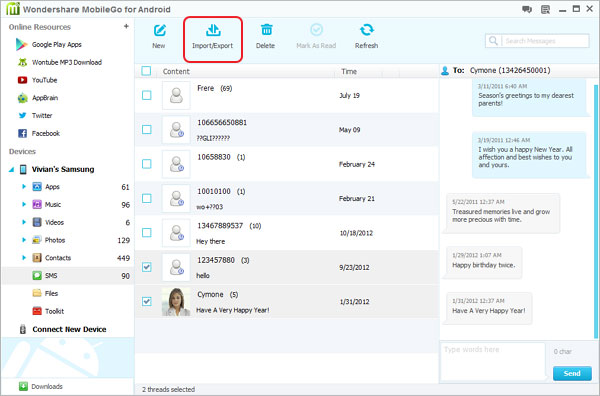The width and height of the screenshot is (600, 396).
Task: Expand the Contacts tree node
Action: (24, 258)
